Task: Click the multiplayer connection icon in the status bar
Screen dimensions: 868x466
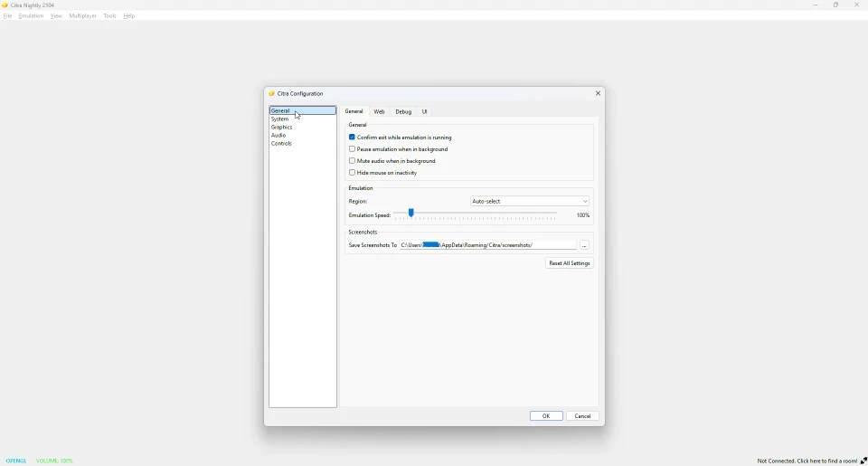Action: 863,461
